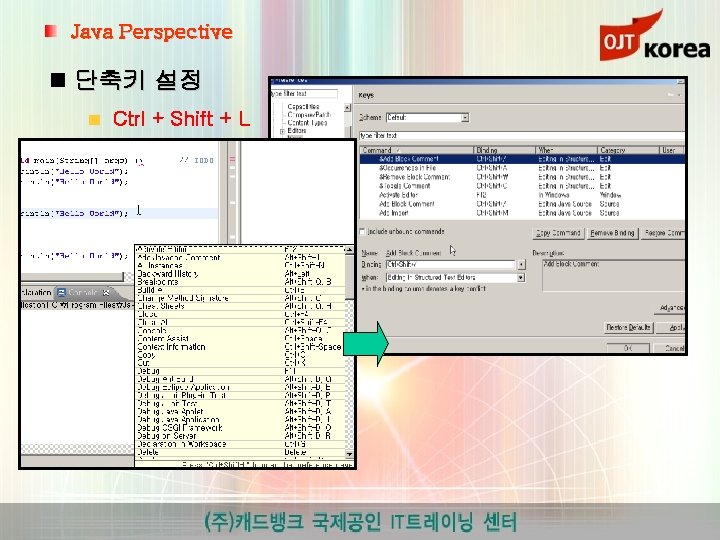Click the Binding input field
Image resolution: width=720 pixels, height=540 pixels.
click(450, 265)
